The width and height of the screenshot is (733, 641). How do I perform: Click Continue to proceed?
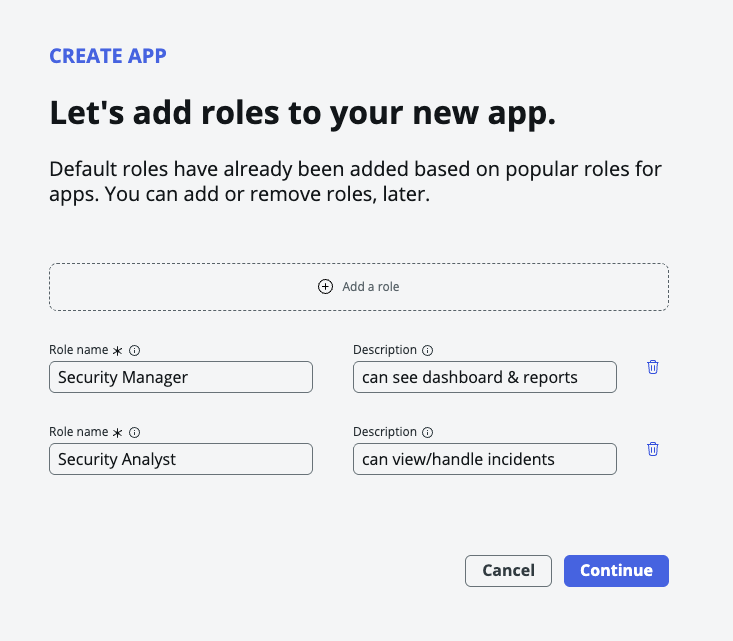[x=616, y=570]
